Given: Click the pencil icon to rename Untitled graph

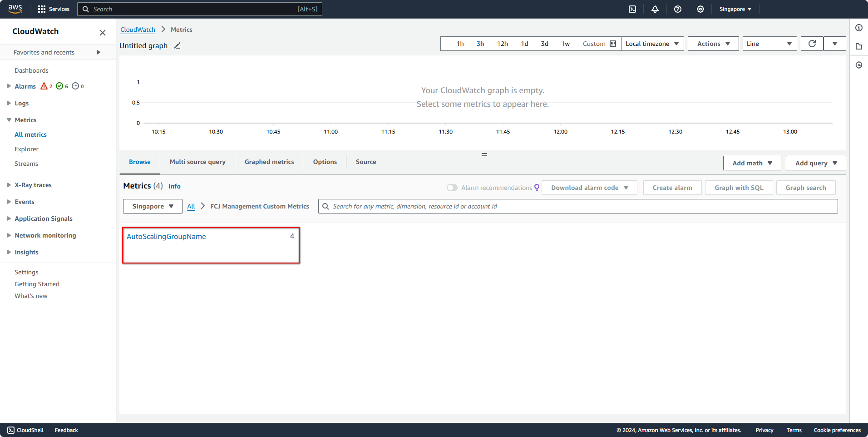Looking at the screenshot, I should [177, 45].
